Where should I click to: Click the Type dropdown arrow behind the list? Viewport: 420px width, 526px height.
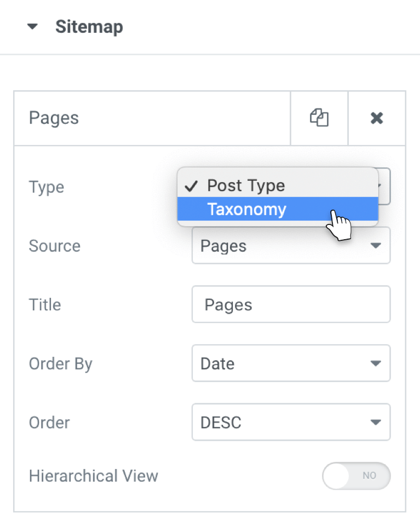384,186
